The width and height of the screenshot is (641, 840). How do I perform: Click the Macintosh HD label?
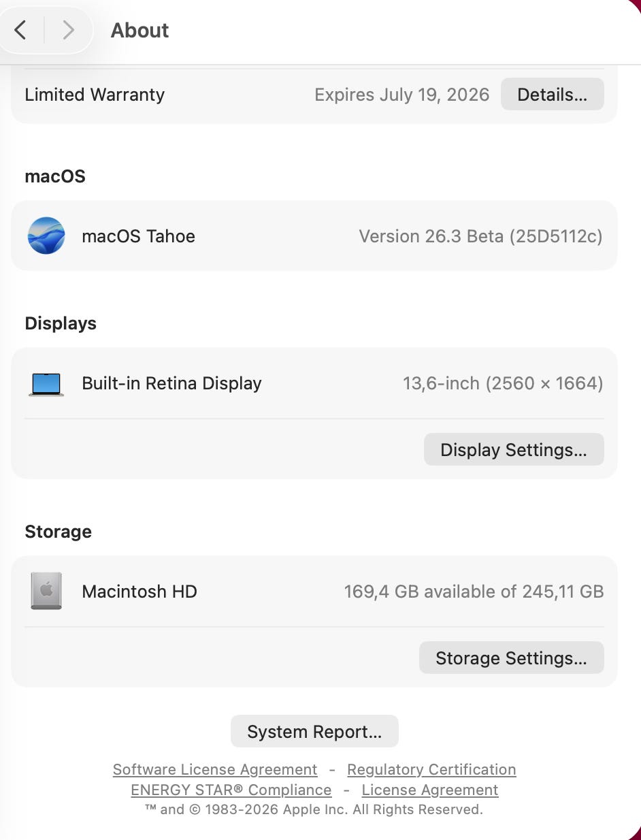pyautogui.click(x=139, y=592)
